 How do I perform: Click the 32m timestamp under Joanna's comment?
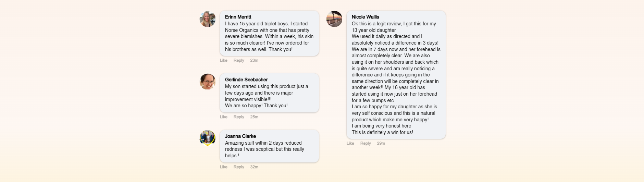click(x=254, y=167)
